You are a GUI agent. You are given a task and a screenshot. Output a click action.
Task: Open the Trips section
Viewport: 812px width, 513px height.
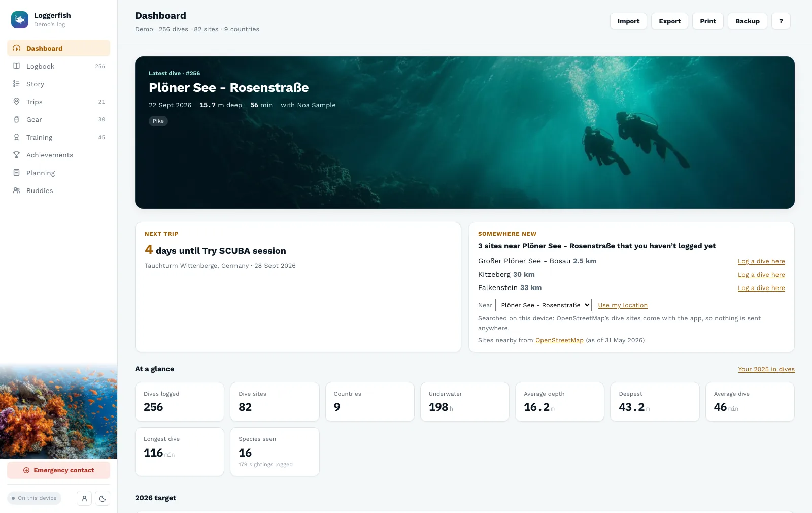59,102
